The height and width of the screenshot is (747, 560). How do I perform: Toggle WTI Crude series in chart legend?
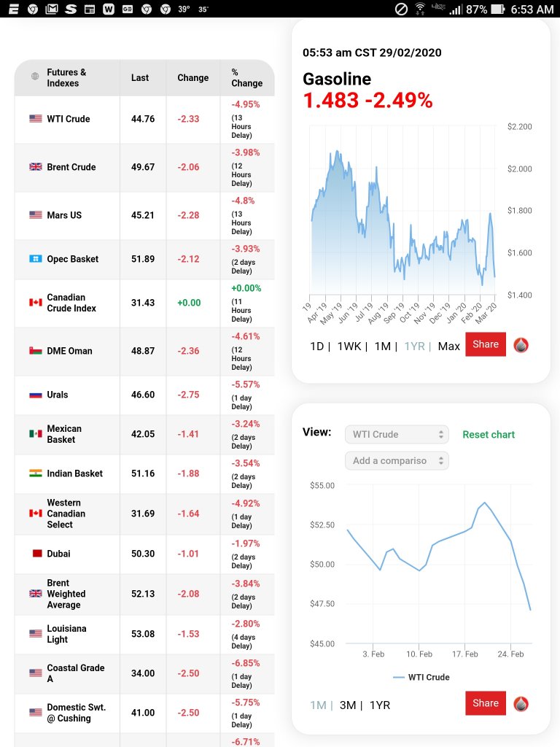coord(421,677)
